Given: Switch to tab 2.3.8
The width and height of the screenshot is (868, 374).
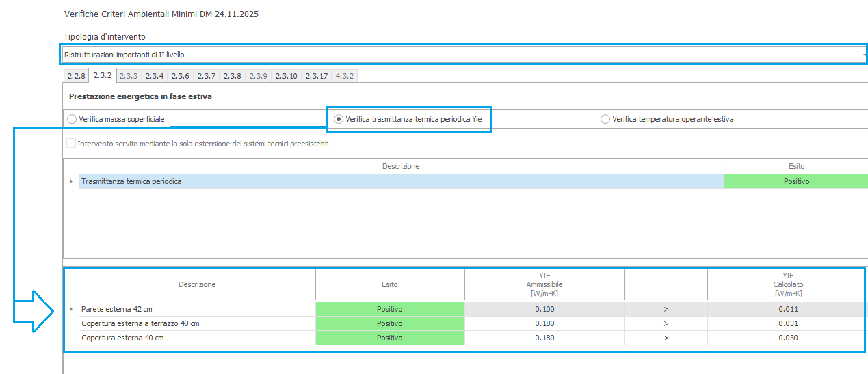Looking at the screenshot, I should pyautogui.click(x=232, y=76).
